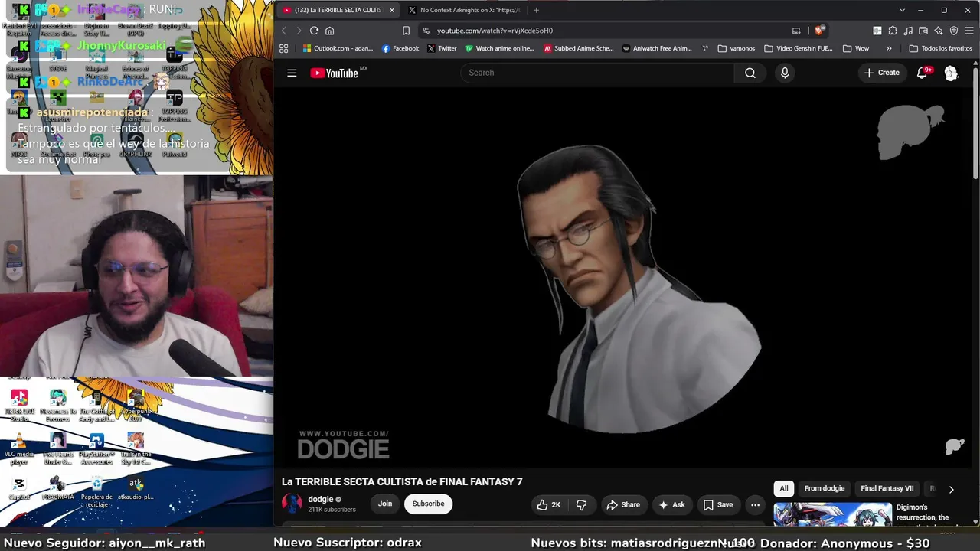Image resolution: width=980 pixels, height=551 pixels.
Task: Click the Join channel button
Action: coord(385,504)
